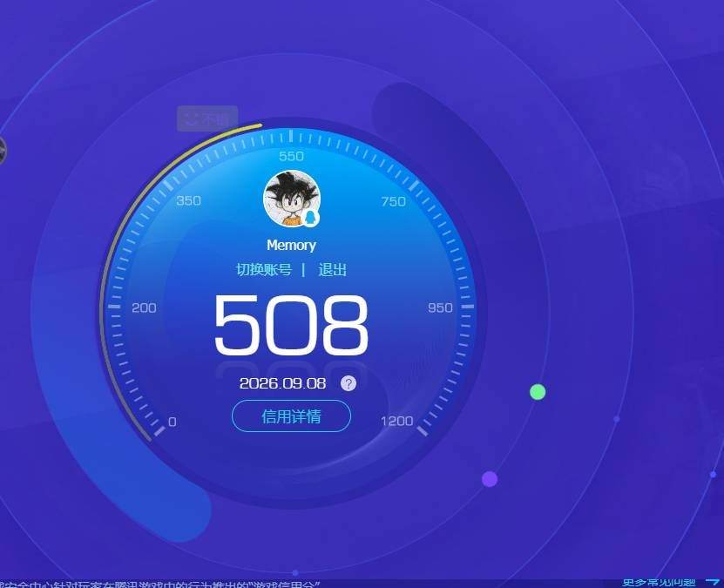Click the Goku profile avatar
This screenshot has height=588, width=724.
coord(292,199)
